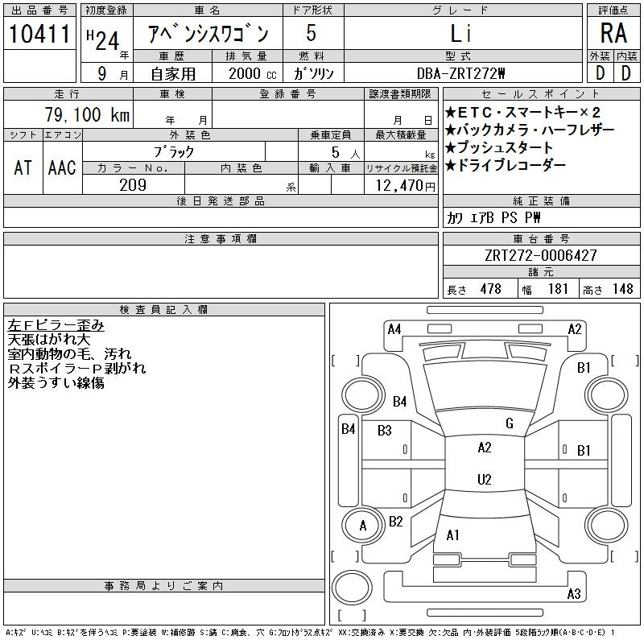
Task: Select the B3 damage mark on the diagram
Action: (385, 431)
